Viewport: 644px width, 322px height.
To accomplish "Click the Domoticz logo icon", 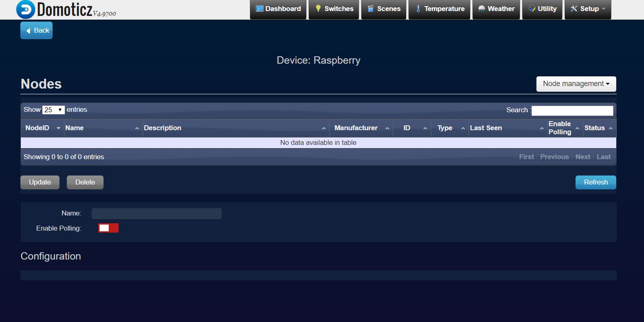I will click(x=26, y=9).
